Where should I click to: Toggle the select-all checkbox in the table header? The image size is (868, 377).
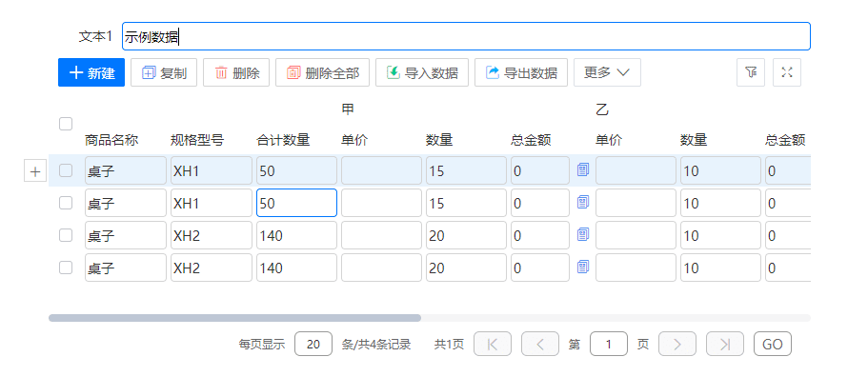[x=66, y=124]
